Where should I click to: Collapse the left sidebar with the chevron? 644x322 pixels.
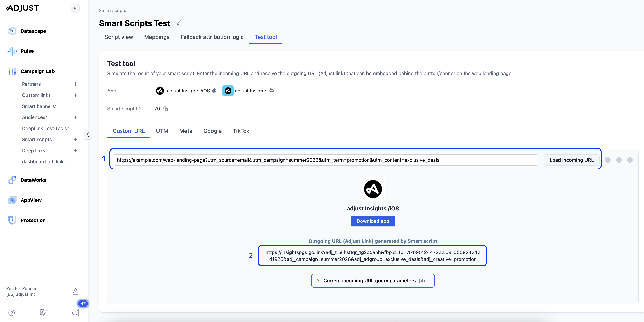tap(88, 134)
